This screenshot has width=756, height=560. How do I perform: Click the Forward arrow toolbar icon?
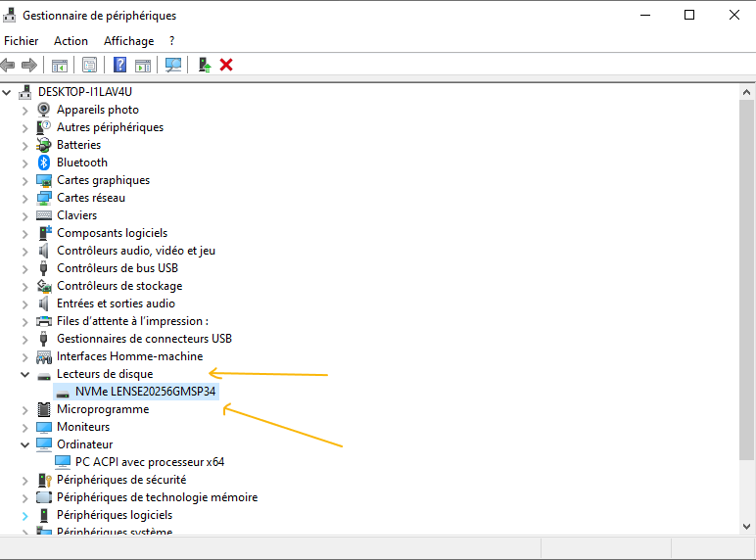point(29,65)
